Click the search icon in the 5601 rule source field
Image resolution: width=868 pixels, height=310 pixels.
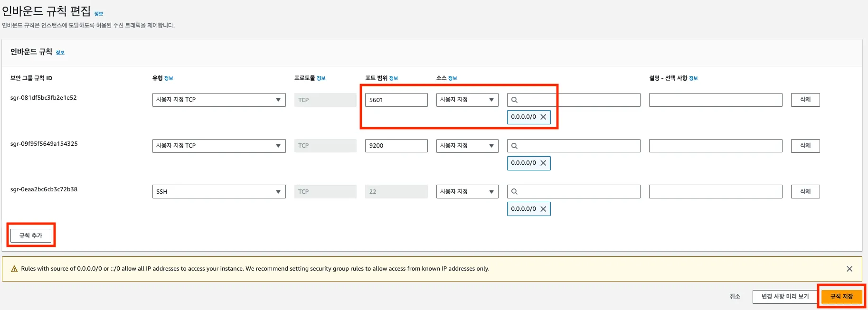point(514,100)
